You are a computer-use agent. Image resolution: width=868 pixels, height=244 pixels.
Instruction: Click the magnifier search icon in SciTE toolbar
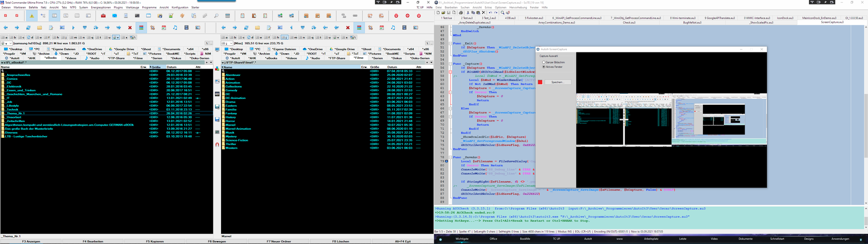pyautogui.click(x=502, y=13)
